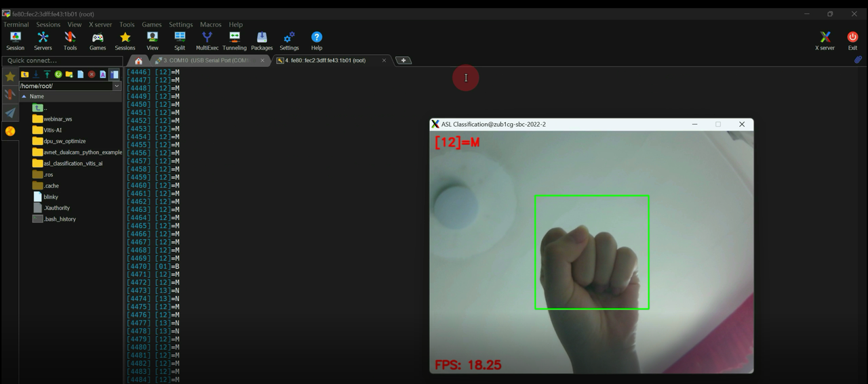Open the Packages toolbar icon
Screen dimensions: 868x384
262,41
